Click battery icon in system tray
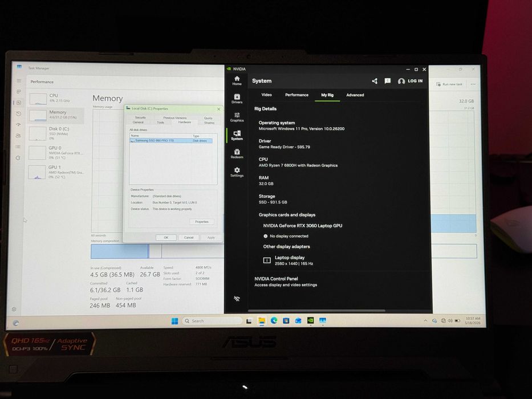 pos(457,320)
